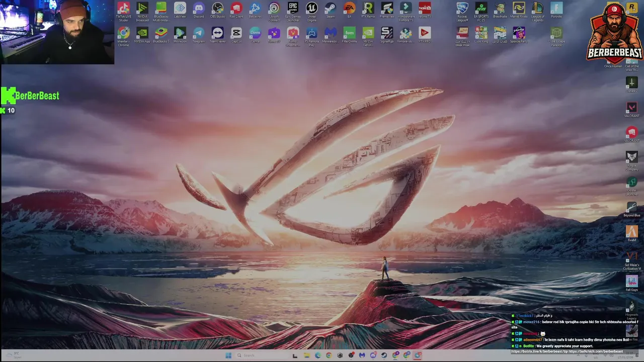The image size is (644, 362).
Task: Launch the Cube Escape Paradox shortcut
Action: point(556,37)
